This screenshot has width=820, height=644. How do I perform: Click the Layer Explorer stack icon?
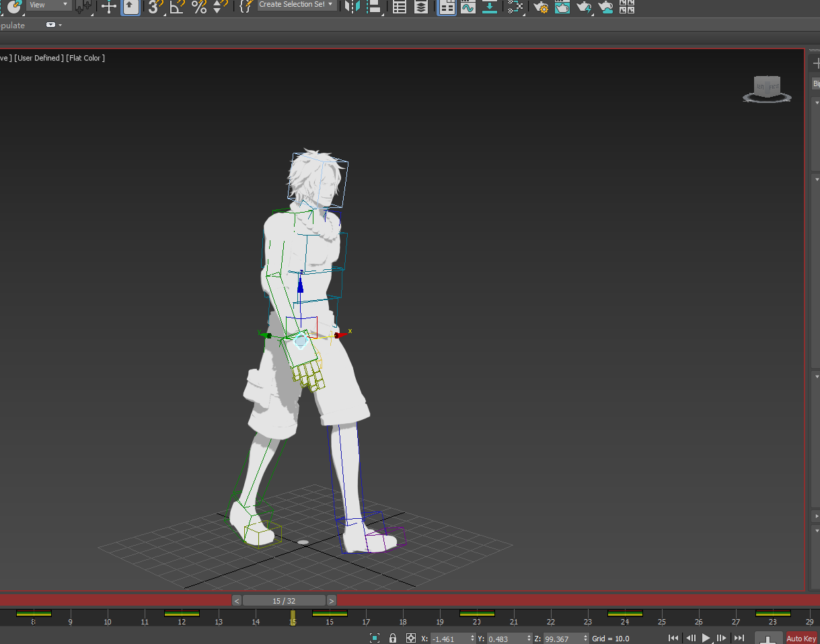coord(420,7)
